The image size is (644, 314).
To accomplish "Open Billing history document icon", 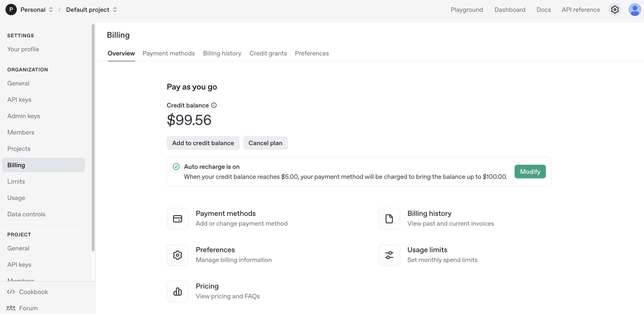I will pyautogui.click(x=389, y=219).
